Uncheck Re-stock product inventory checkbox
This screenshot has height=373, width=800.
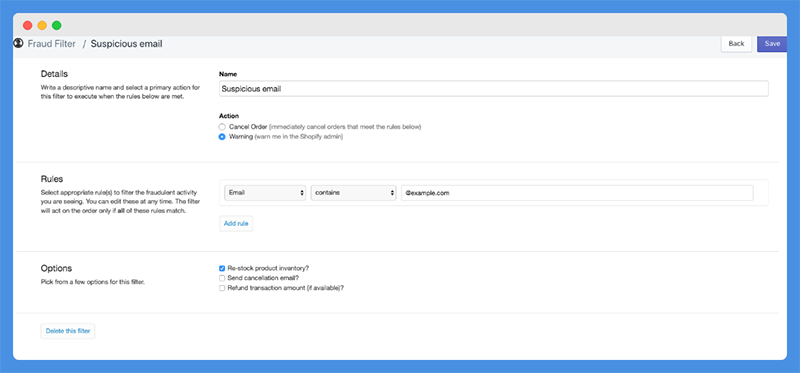(222, 268)
